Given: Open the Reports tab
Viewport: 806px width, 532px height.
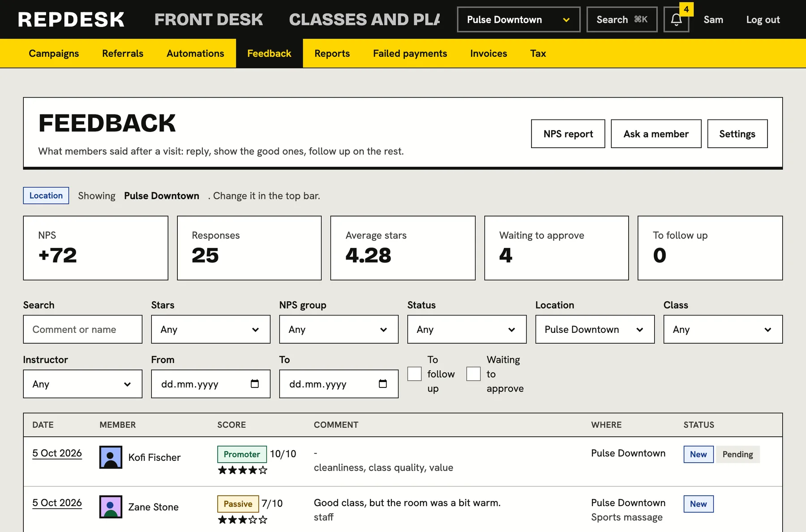Looking at the screenshot, I should coord(332,53).
